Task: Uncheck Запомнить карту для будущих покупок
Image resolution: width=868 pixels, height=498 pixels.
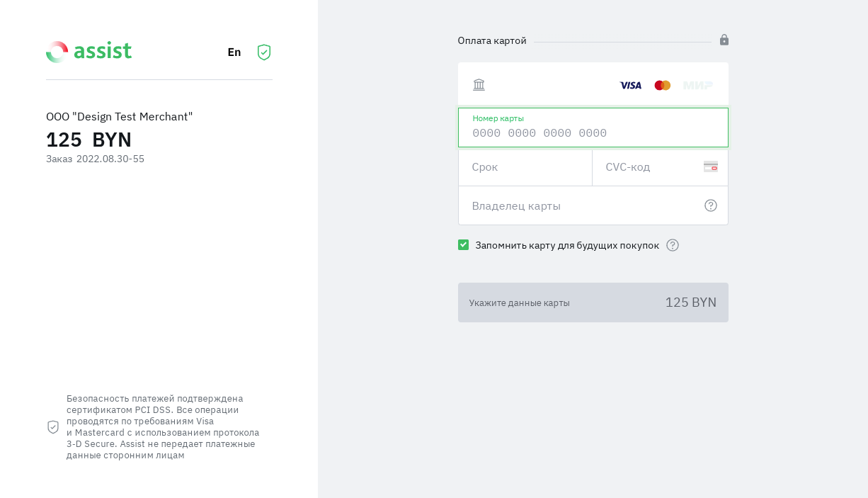Action: [464, 245]
